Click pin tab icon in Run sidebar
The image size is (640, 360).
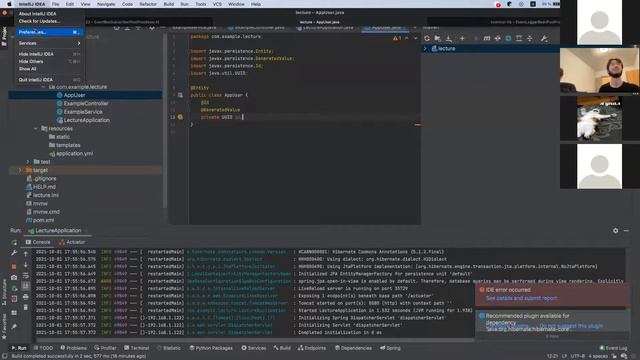pyautogui.click(x=14, y=326)
